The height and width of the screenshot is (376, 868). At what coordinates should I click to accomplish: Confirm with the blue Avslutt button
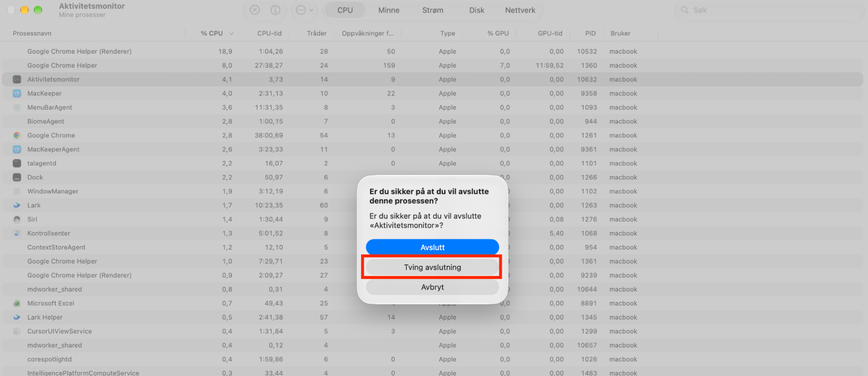point(432,247)
